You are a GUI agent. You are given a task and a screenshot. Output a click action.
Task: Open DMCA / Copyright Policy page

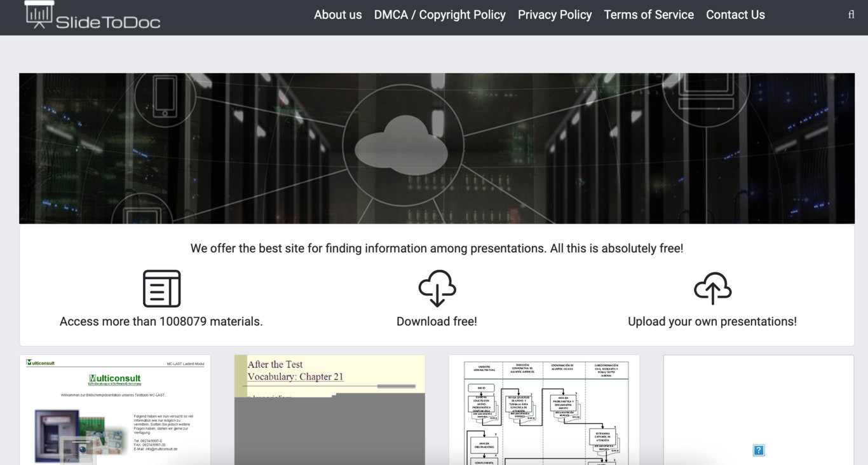[440, 15]
